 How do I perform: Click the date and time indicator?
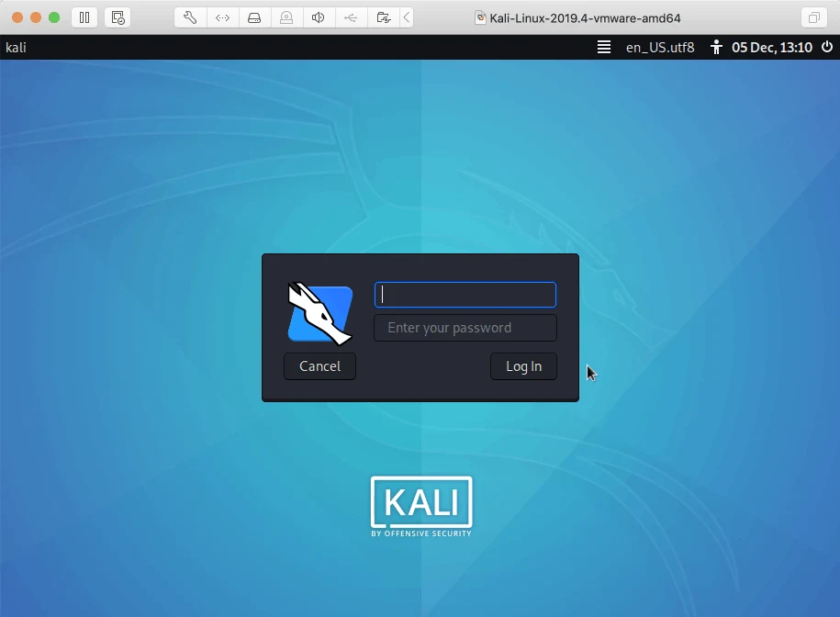pyautogui.click(x=772, y=47)
